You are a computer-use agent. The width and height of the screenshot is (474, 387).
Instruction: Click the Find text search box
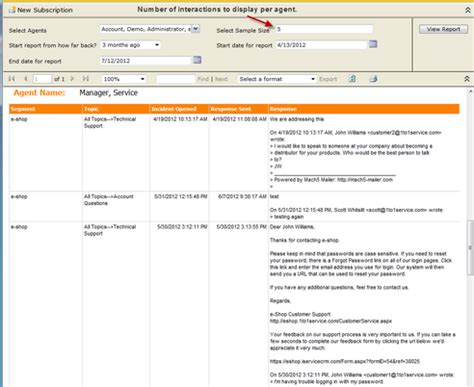(x=176, y=79)
